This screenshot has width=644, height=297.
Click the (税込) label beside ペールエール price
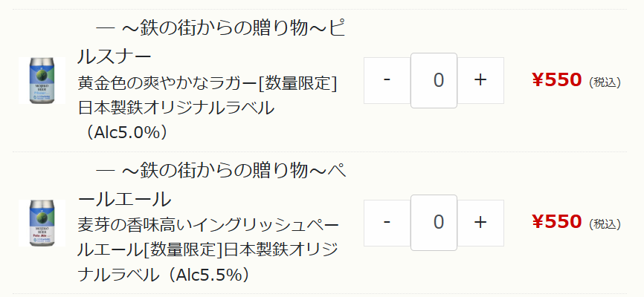click(x=605, y=223)
